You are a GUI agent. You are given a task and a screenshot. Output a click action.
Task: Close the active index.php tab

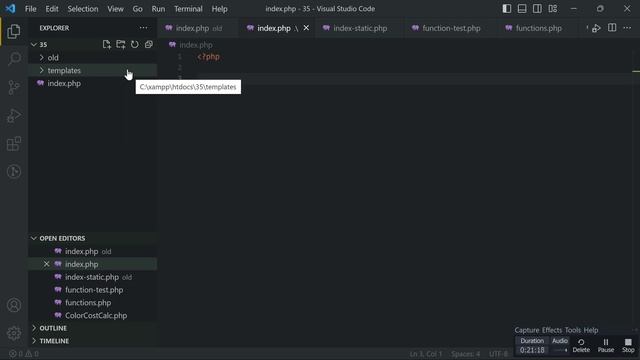coord(306,28)
